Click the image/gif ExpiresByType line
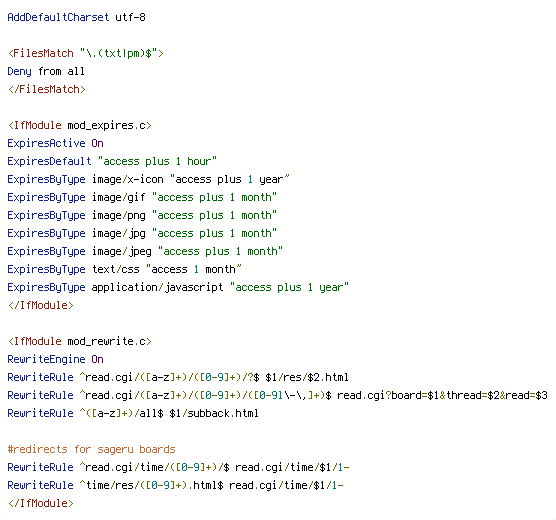Image resolution: width=556 pixels, height=520 pixels. point(142,197)
